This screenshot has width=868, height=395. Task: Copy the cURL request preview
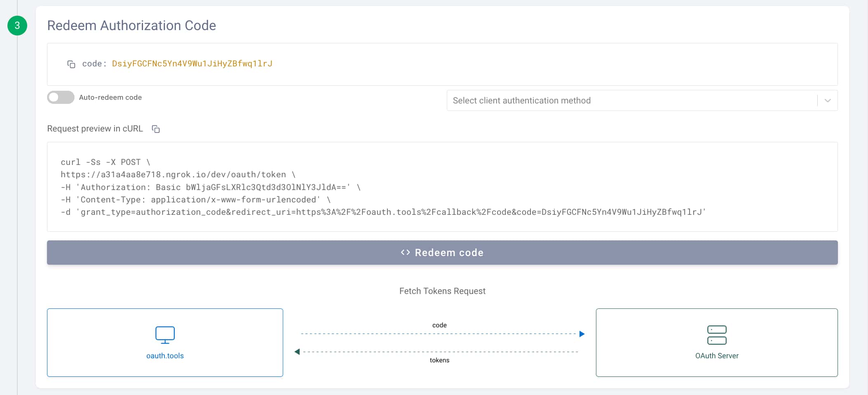[x=156, y=129]
